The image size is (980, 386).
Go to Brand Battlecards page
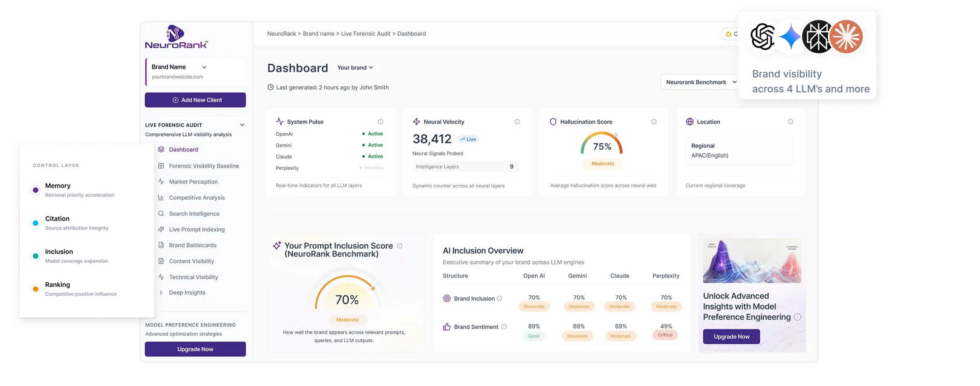click(x=192, y=245)
